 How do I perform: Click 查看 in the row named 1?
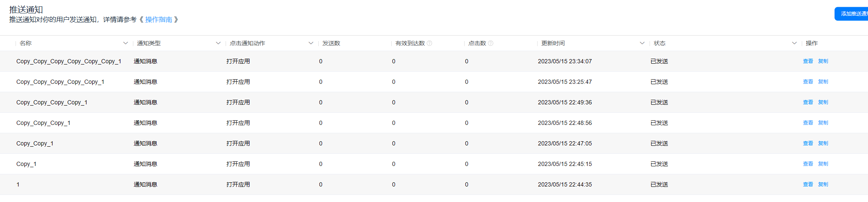(808, 184)
